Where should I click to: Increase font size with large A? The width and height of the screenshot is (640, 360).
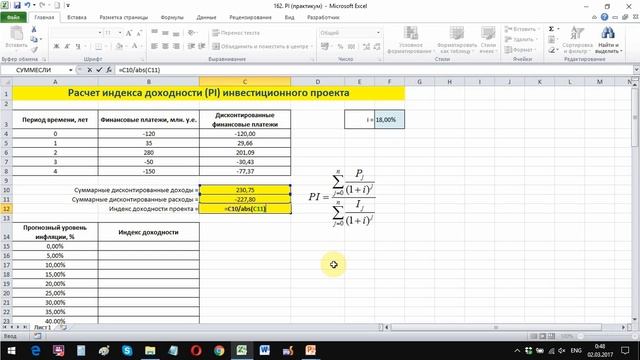[129, 33]
